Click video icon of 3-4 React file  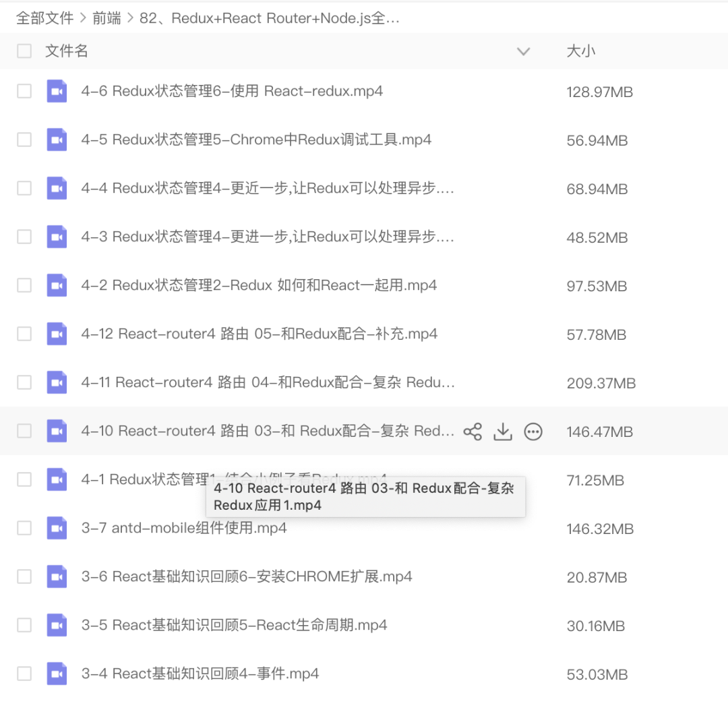tap(57, 674)
